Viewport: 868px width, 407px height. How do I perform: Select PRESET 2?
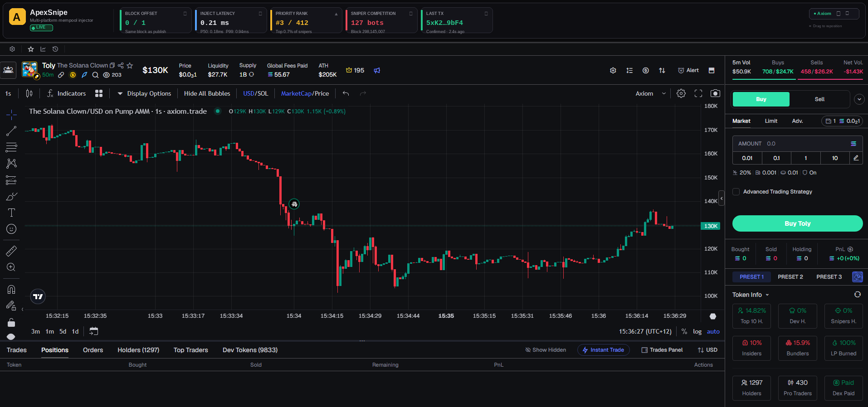coord(790,277)
